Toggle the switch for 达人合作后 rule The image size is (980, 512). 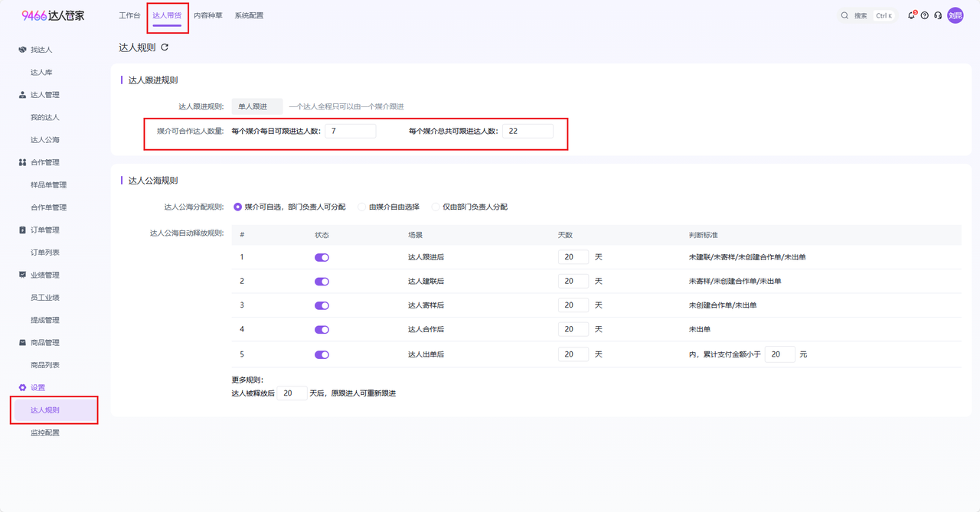[322, 330]
